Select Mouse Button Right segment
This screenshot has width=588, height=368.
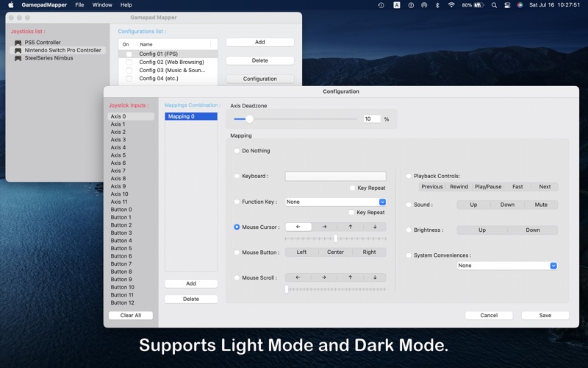click(x=369, y=252)
